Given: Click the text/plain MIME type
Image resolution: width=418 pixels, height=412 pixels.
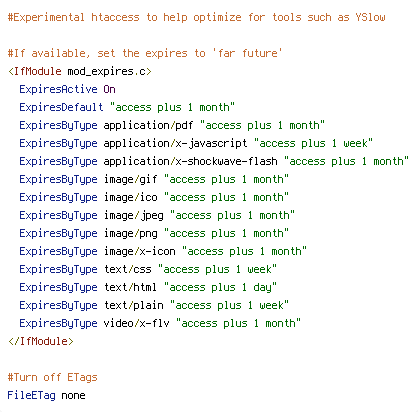Looking at the screenshot, I should [x=134, y=306].
